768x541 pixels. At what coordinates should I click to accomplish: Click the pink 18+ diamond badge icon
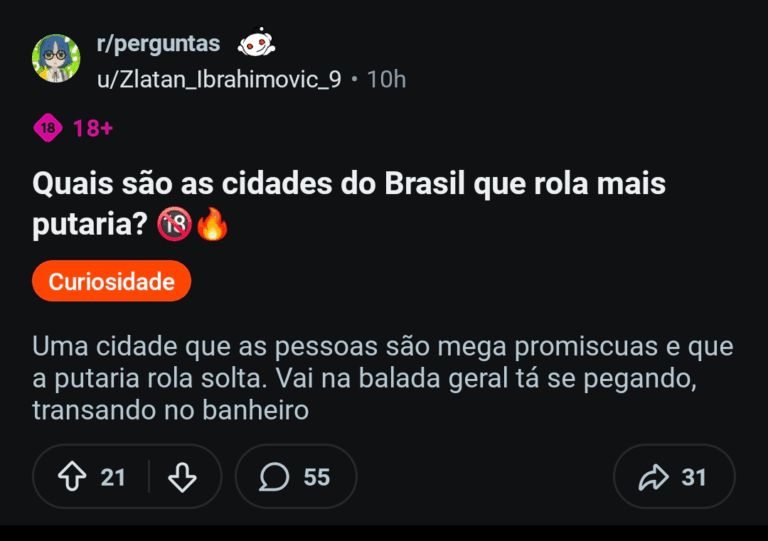pyautogui.click(x=47, y=127)
